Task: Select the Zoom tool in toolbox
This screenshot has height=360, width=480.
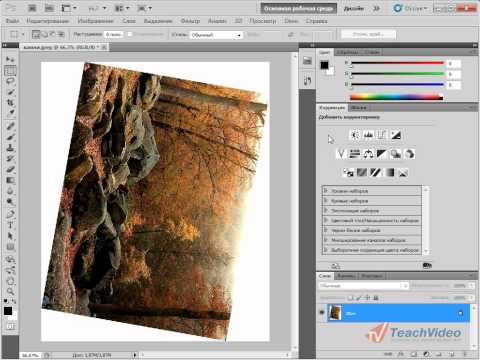Action: (x=10, y=291)
